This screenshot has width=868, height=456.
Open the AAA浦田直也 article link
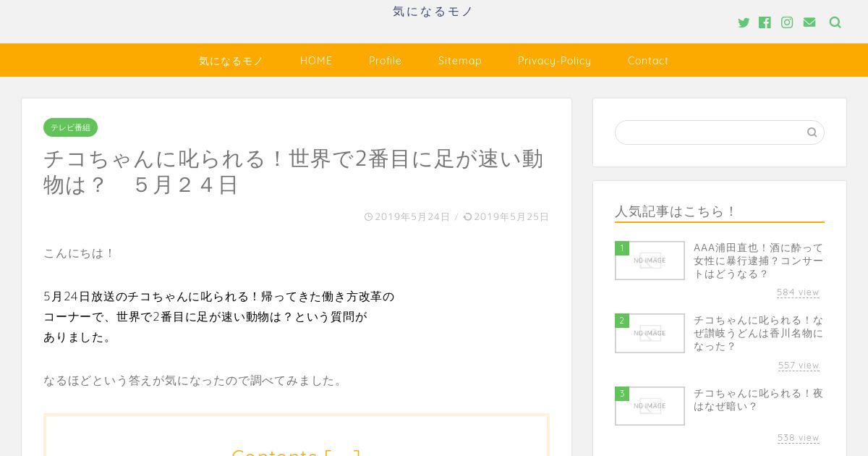click(x=758, y=261)
